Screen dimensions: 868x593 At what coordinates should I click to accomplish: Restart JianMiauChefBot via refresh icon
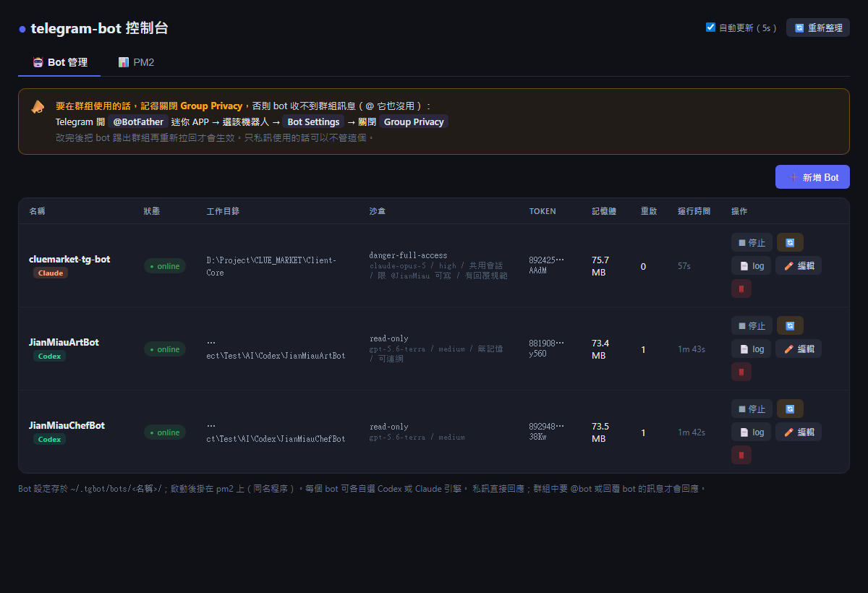pyautogui.click(x=790, y=409)
